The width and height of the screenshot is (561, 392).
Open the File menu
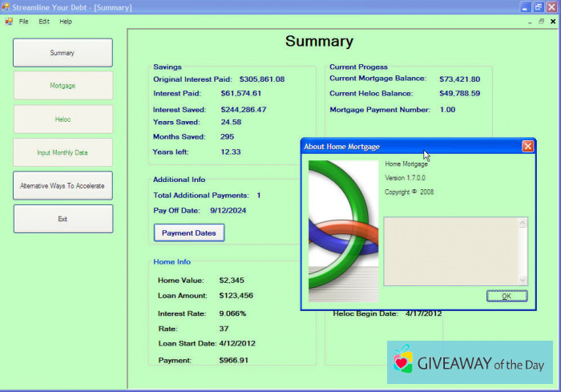coord(23,22)
